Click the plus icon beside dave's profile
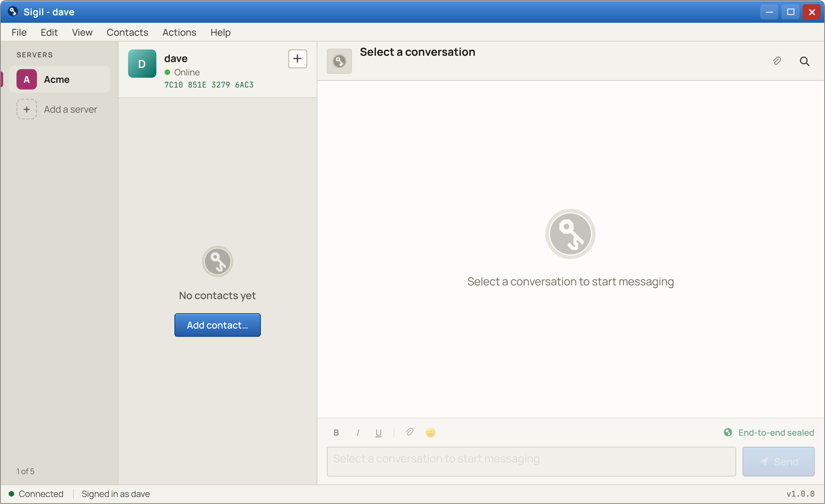The width and height of the screenshot is (825, 504). tap(297, 59)
